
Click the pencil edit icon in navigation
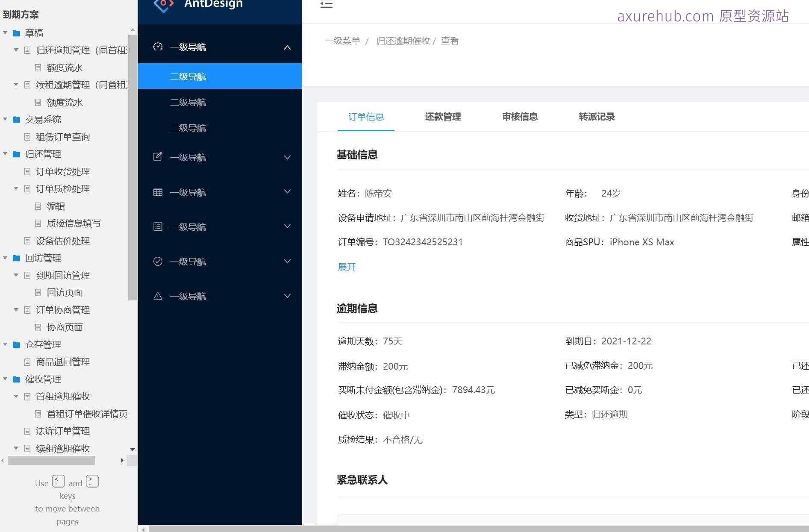tap(158, 157)
